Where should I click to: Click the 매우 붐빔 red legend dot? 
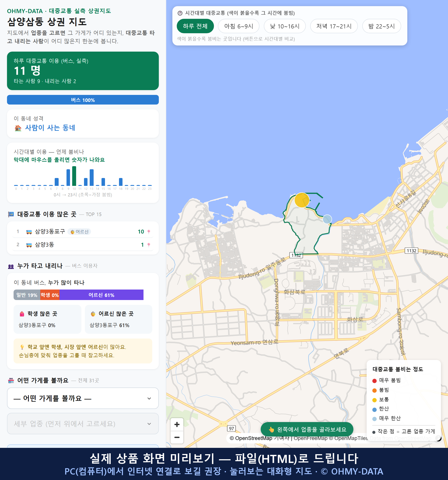pos(374,381)
